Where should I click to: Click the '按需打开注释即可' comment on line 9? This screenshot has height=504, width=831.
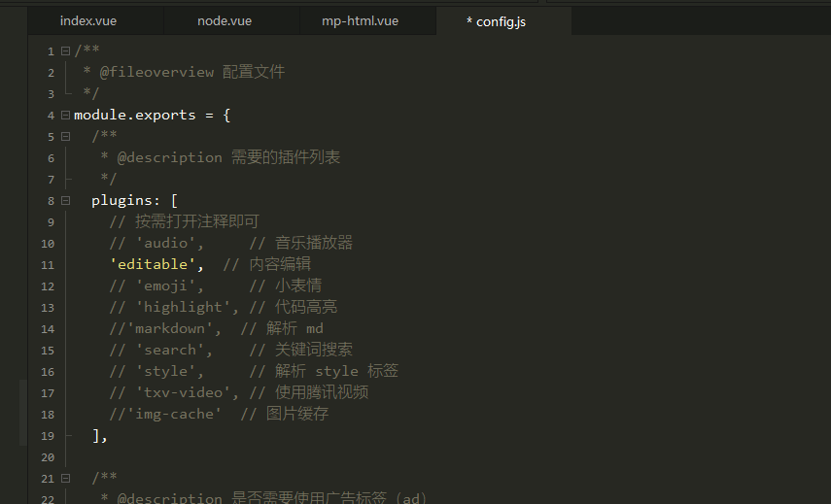196,221
